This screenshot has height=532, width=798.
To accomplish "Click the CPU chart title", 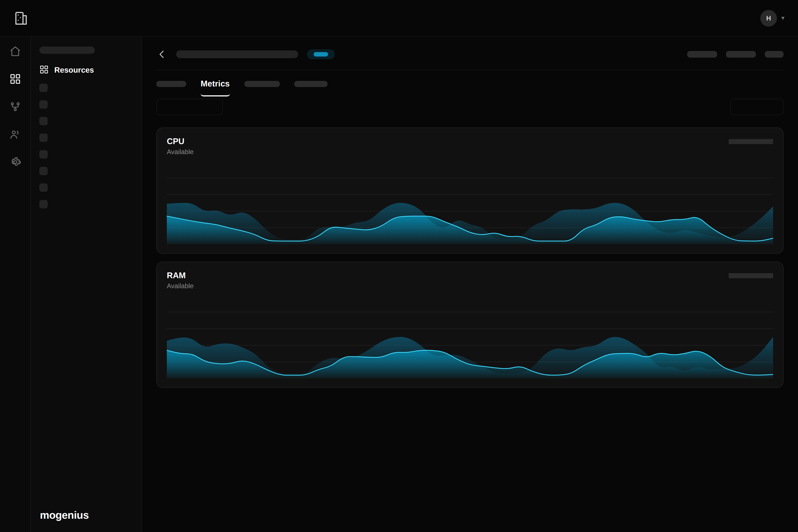I will (x=175, y=141).
